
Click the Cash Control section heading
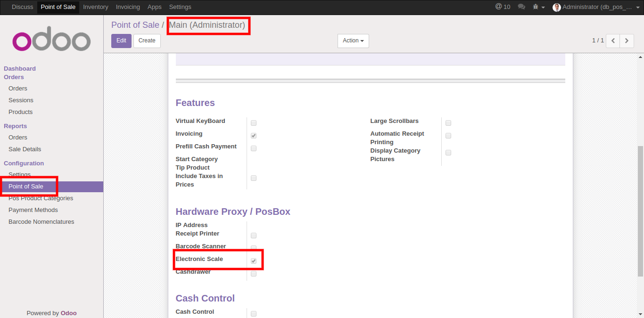tap(205, 298)
